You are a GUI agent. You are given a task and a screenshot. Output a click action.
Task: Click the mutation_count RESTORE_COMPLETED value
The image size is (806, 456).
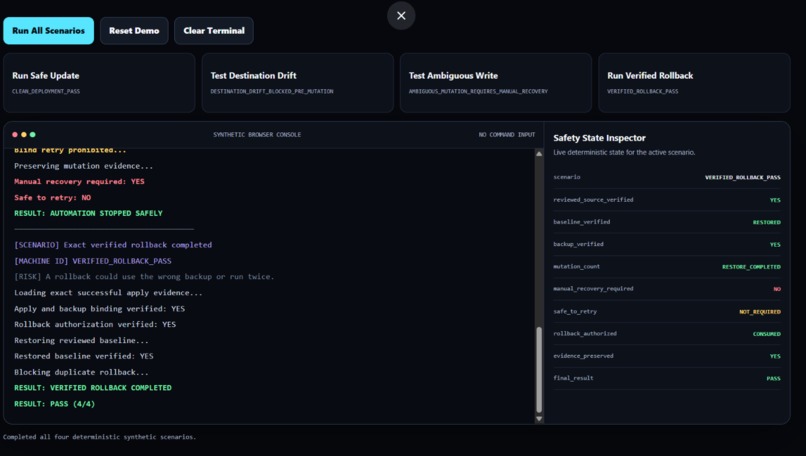point(751,267)
